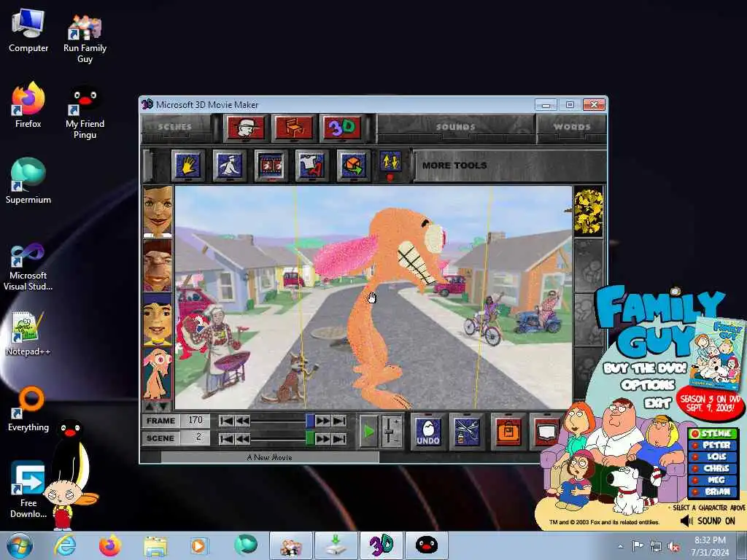747x560 pixels.
Task: Open the Notepad++ desktop shortcut
Action: (x=28, y=333)
